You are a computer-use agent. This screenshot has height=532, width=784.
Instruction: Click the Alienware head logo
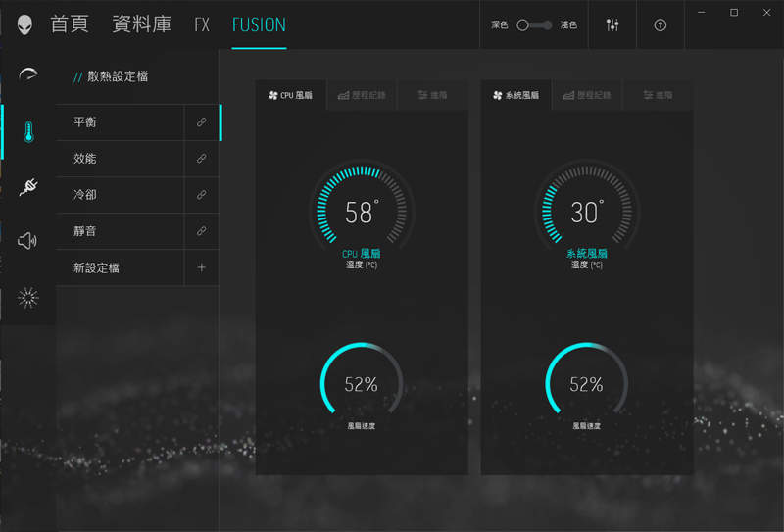(24, 24)
